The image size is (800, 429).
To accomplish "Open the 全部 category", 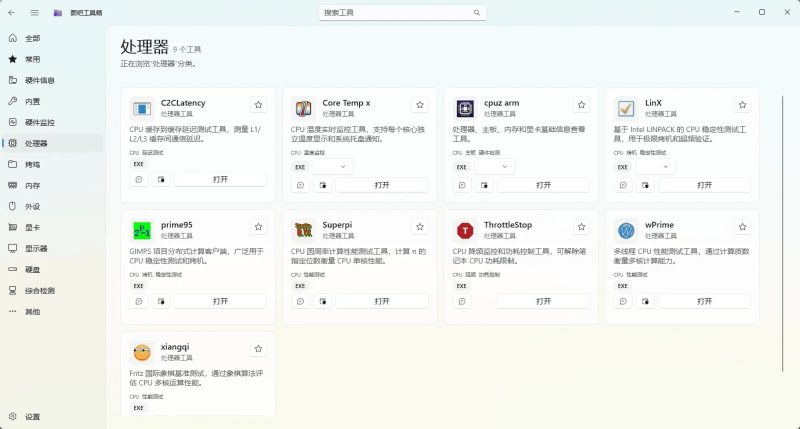I will [x=53, y=38].
